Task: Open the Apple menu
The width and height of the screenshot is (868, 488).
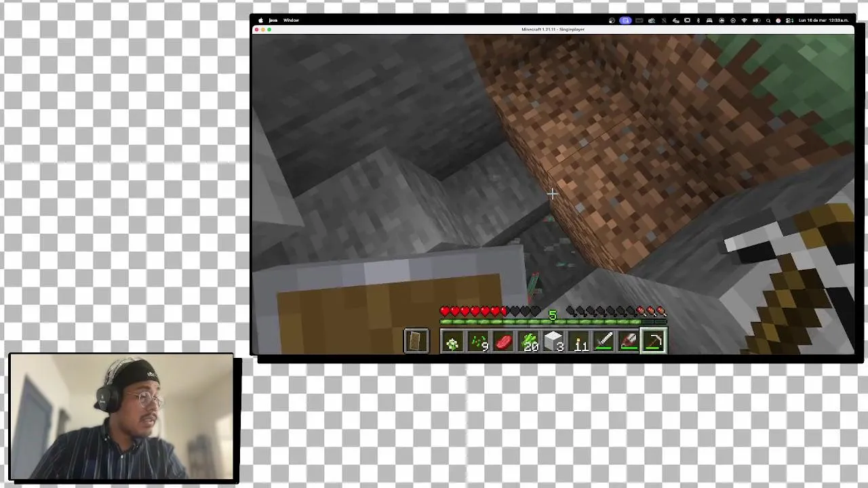Action: coord(260,20)
